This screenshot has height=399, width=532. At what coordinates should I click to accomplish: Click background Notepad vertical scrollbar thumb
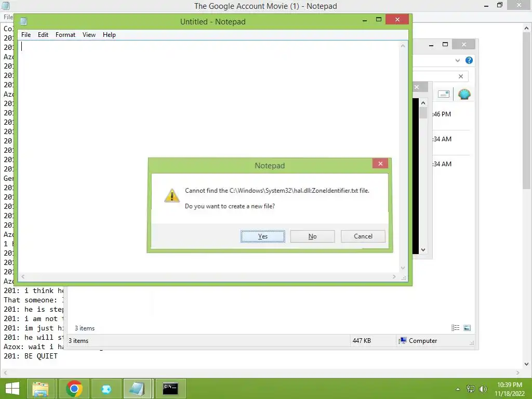(527, 111)
